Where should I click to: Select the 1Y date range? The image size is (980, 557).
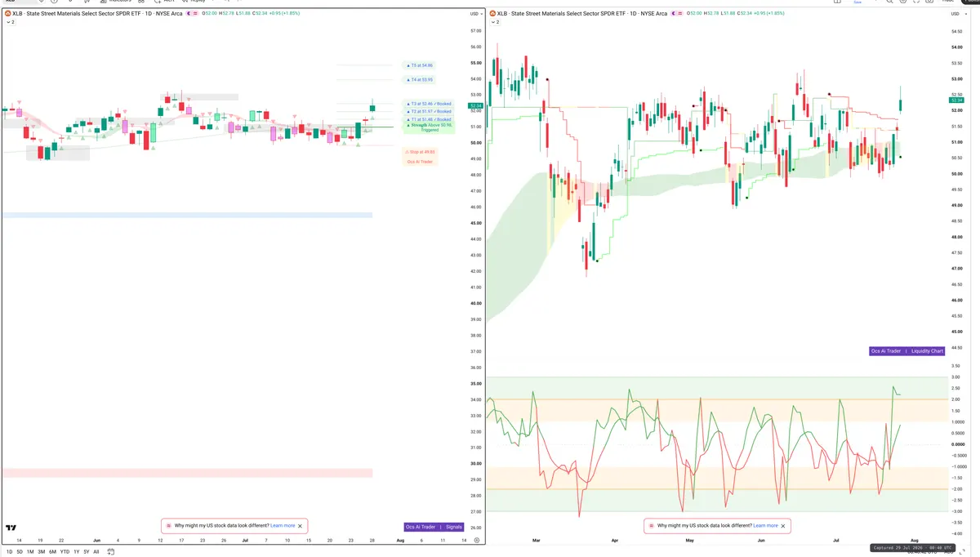76,552
